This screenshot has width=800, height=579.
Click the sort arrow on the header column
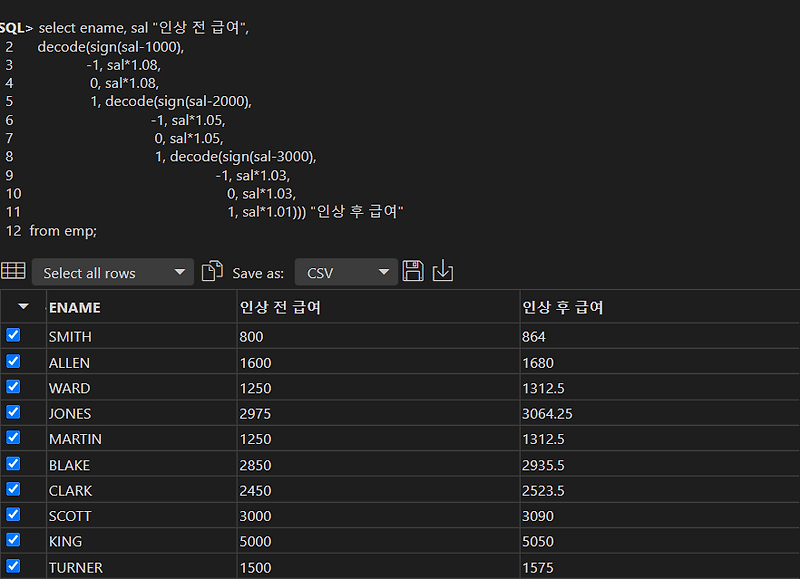click(23, 307)
